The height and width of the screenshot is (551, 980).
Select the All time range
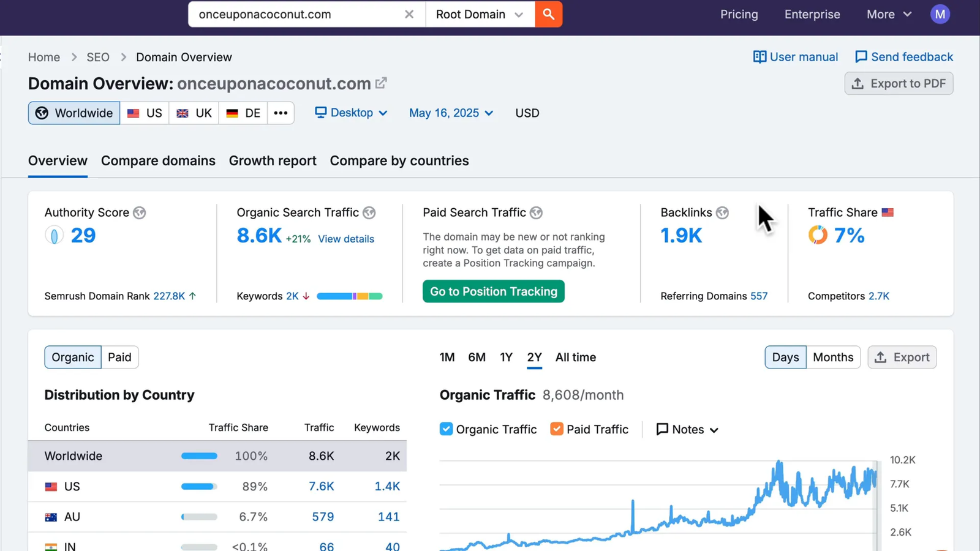pyautogui.click(x=576, y=357)
